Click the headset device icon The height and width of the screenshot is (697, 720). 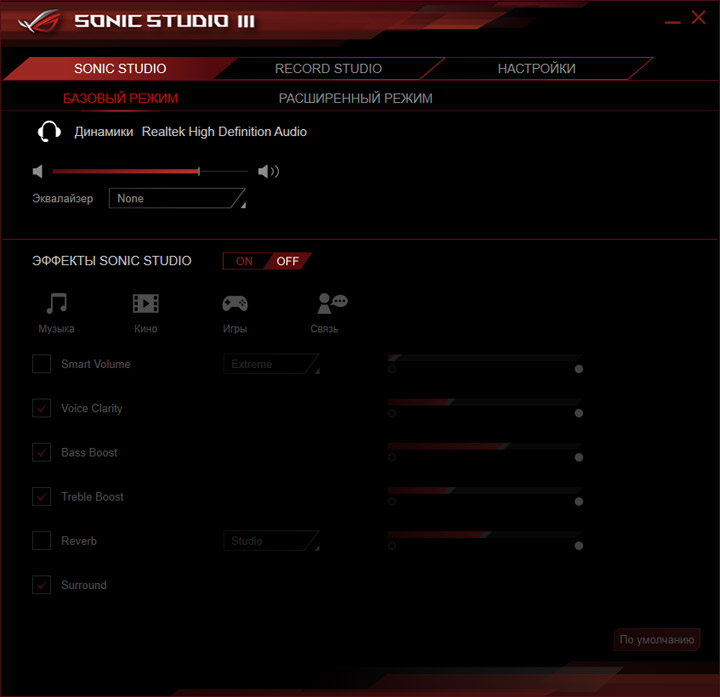click(49, 132)
